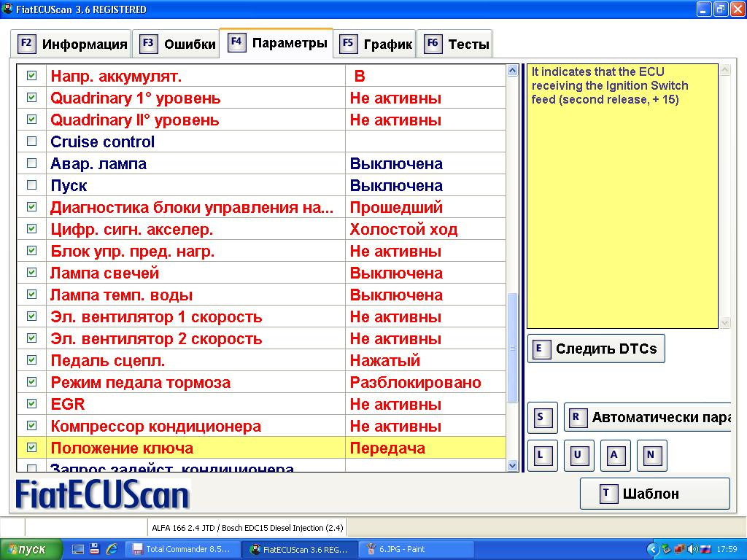Click the F3 key icon
The width and height of the screenshot is (747, 560).
coord(148,43)
